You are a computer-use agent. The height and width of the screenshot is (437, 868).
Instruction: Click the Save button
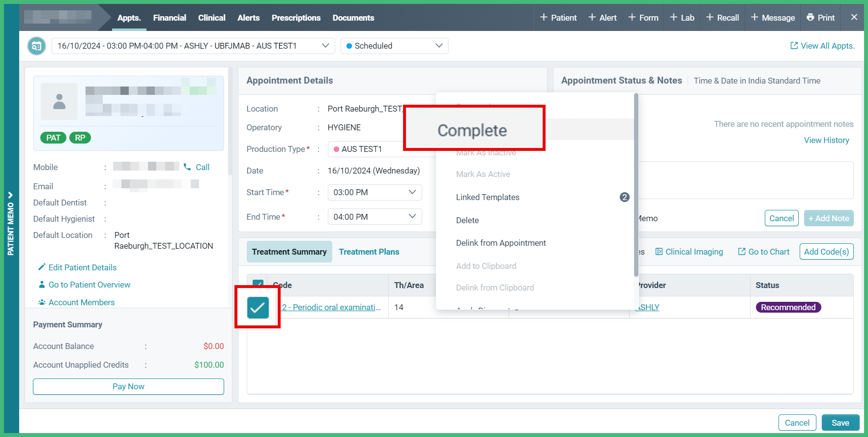pyautogui.click(x=840, y=423)
